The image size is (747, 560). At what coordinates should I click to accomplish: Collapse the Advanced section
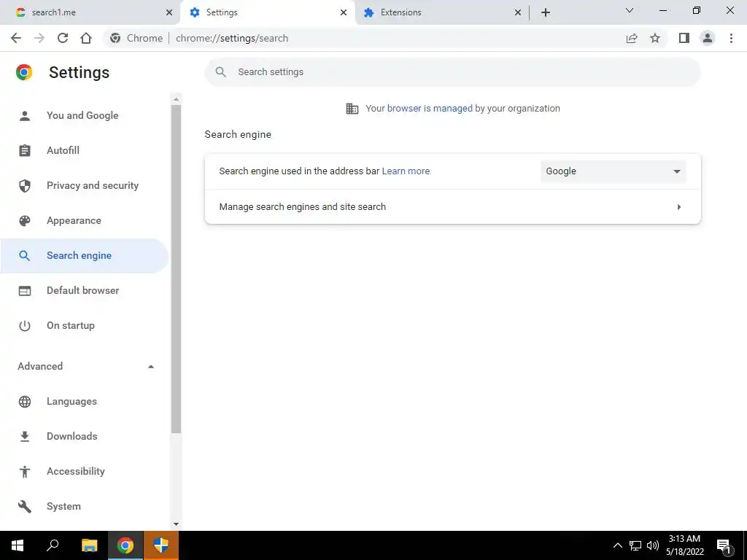(86, 366)
